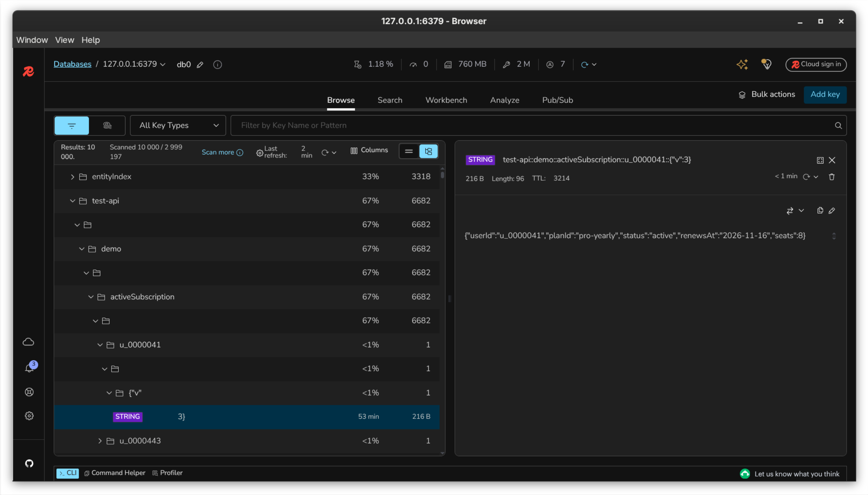Open the Redis Copilot sparkle icon

[742, 64]
